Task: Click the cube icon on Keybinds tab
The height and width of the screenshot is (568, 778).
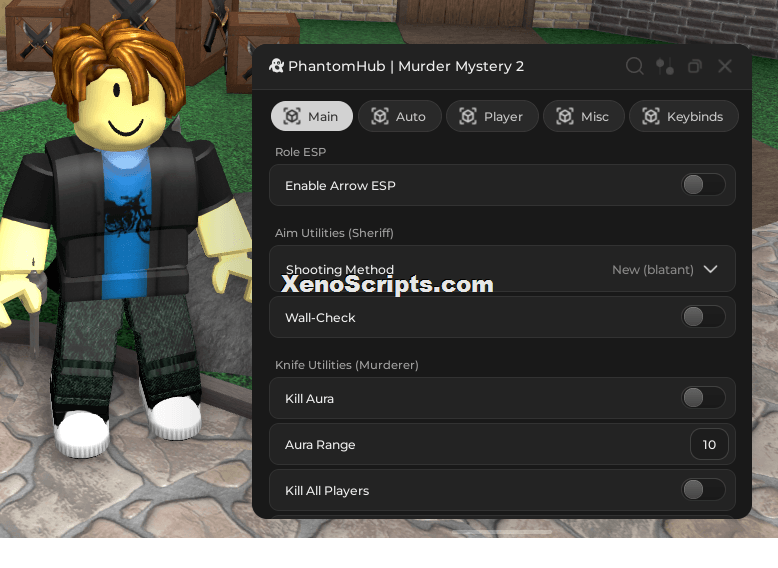Action: (x=651, y=117)
